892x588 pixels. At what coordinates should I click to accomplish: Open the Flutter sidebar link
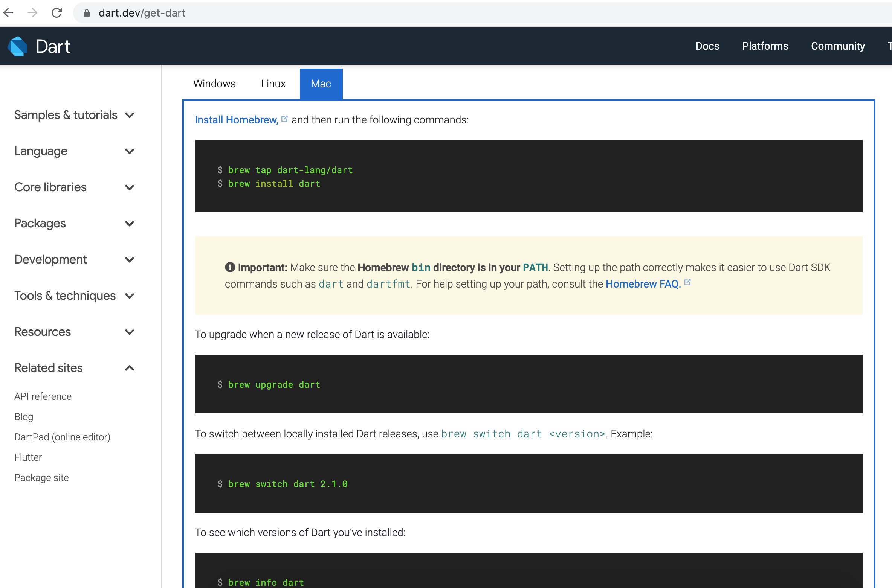point(28,457)
